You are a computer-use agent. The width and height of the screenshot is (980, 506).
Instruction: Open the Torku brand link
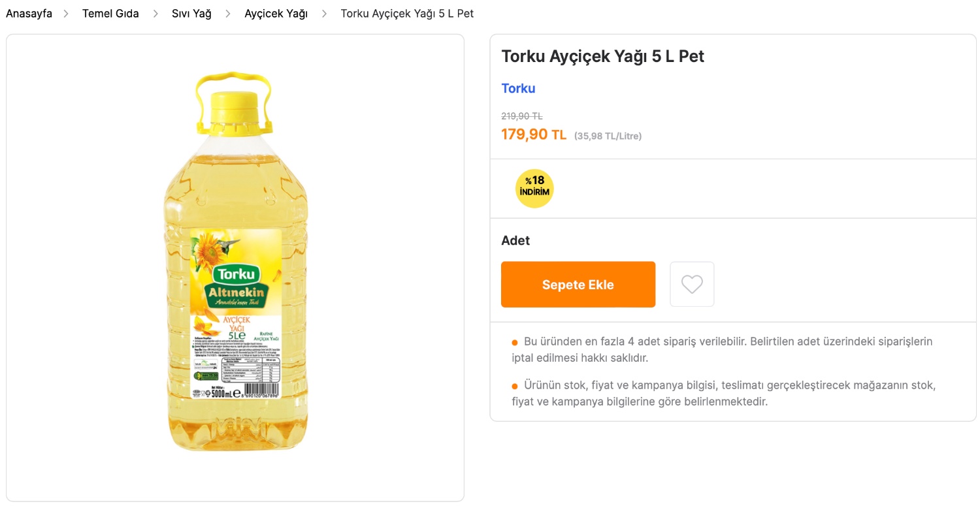(518, 88)
